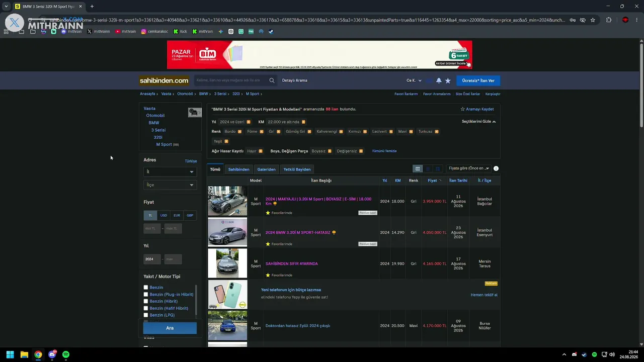644x362 pixels.
Task: Click the info icon beside sorting dropdown
Action: (496, 168)
